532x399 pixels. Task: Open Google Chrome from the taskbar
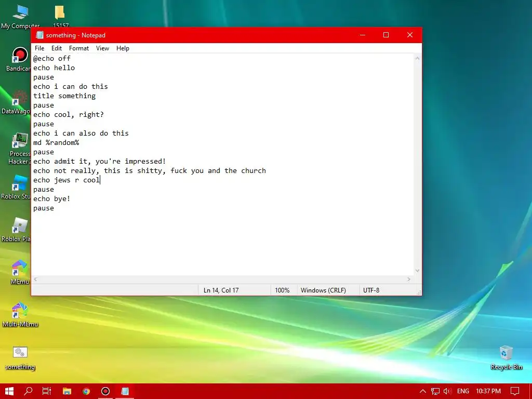(x=86, y=391)
